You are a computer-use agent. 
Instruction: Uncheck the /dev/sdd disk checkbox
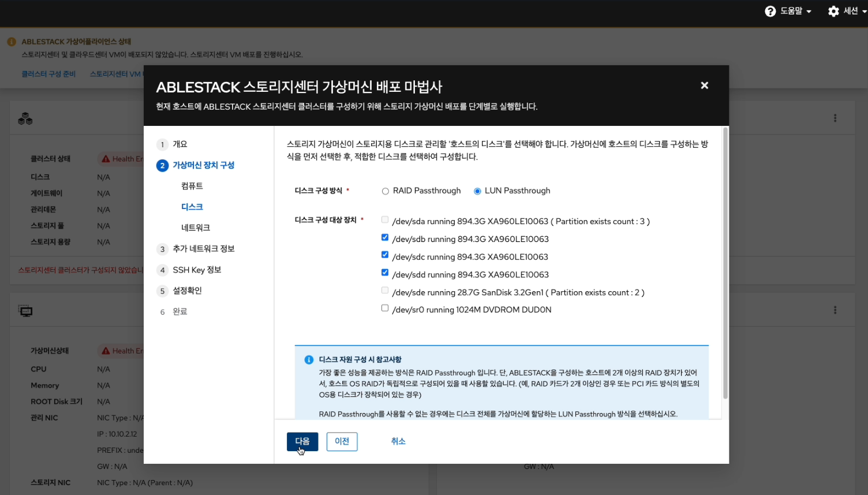[x=385, y=273]
